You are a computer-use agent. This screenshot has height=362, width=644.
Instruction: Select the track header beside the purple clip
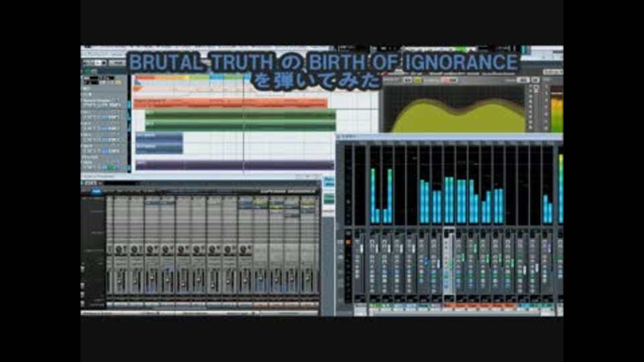point(105,165)
